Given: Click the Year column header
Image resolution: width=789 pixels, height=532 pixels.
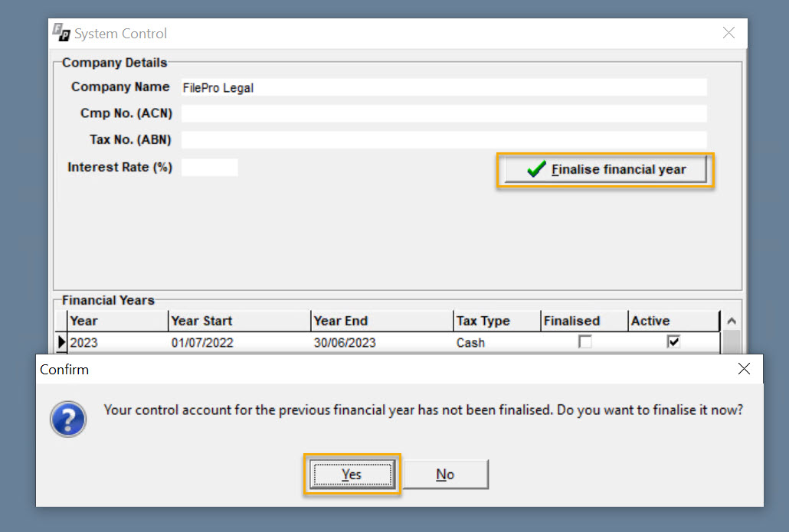Looking at the screenshot, I should [x=84, y=321].
